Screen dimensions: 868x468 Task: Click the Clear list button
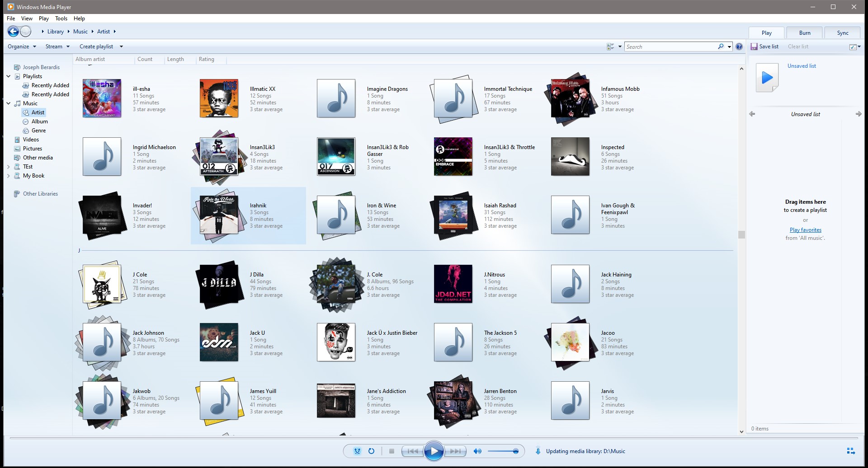point(798,47)
